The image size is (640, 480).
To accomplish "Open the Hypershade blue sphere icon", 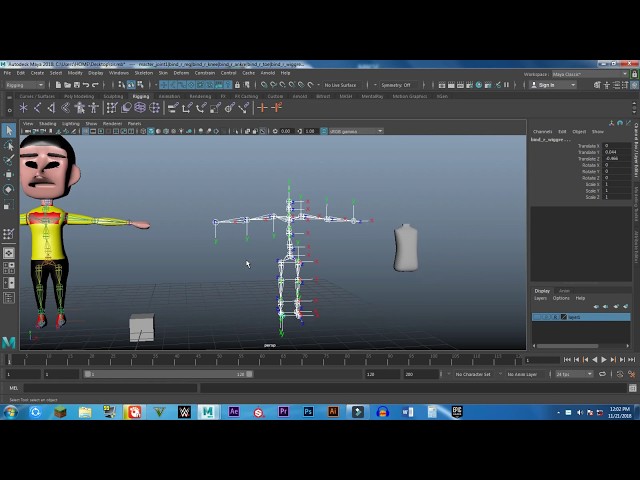I will [479, 85].
